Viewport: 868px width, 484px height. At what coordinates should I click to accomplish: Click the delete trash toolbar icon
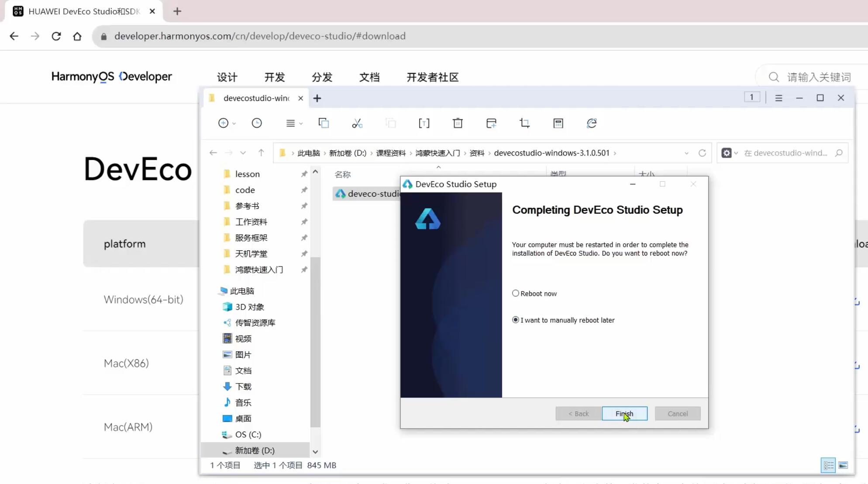point(458,123)
